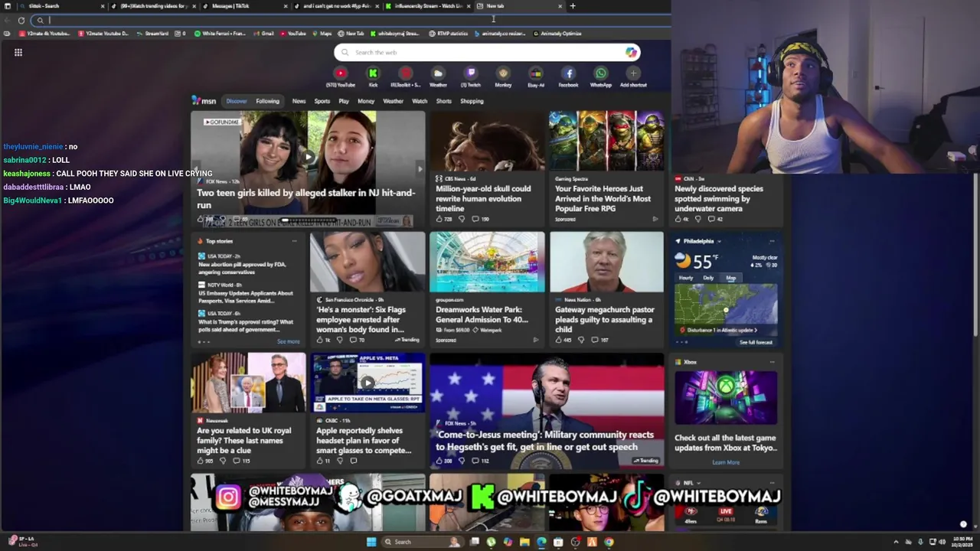Show hidden icons in the system tray

(896, 542)
